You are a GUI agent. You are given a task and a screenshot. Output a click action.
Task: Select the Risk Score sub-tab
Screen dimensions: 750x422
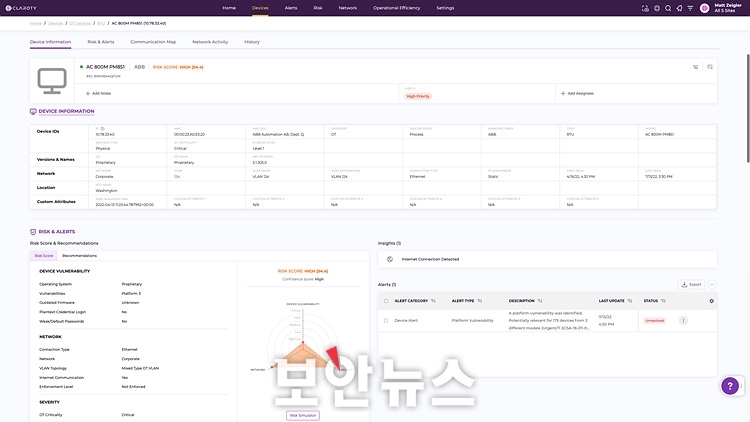pos(44,256)
